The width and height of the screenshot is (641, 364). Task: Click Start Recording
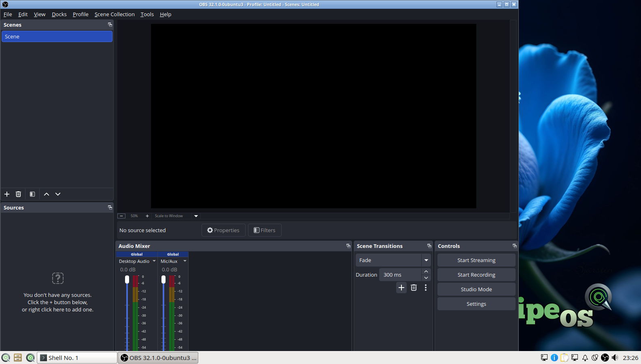tap(476, 275)
